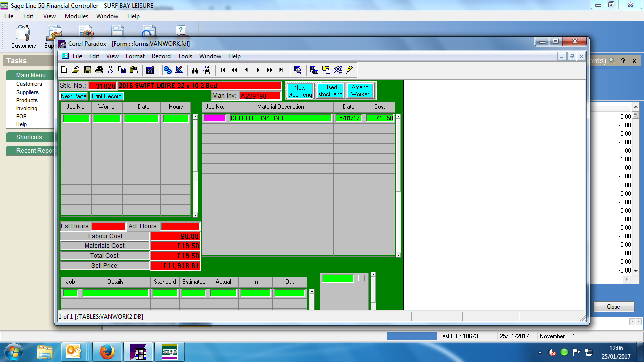
Task: Open the Windows Start menu
Action: [x=14, y=352]
